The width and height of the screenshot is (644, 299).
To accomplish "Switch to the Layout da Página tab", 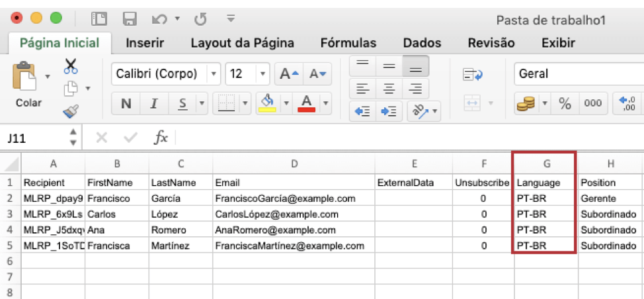I will click(x=242, y=43).
